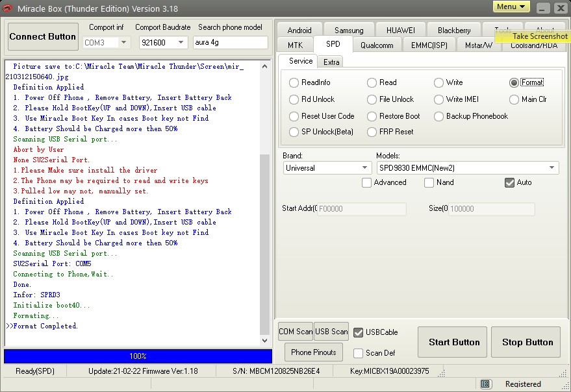Select the SPD tab
Image resolution: width=571 pixels, height=392 pixels.
pyautogui.click(x=333, y=44)
